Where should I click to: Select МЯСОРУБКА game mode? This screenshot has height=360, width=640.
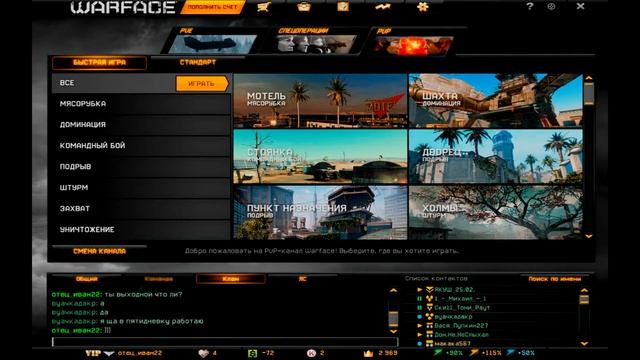pyautogui.click(x=141, y=104)
